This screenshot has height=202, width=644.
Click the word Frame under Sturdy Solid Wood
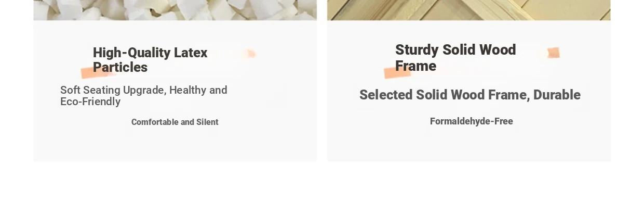coord(415,66)
